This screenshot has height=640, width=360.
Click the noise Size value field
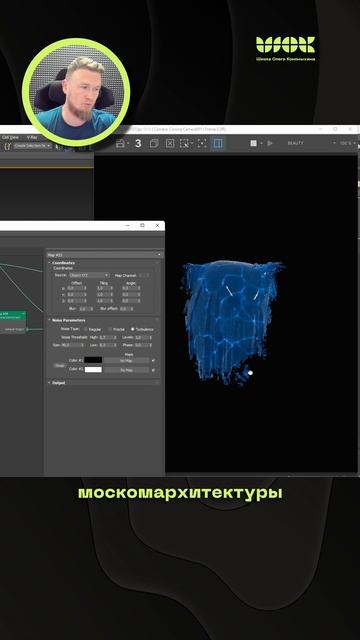(73, 345)
